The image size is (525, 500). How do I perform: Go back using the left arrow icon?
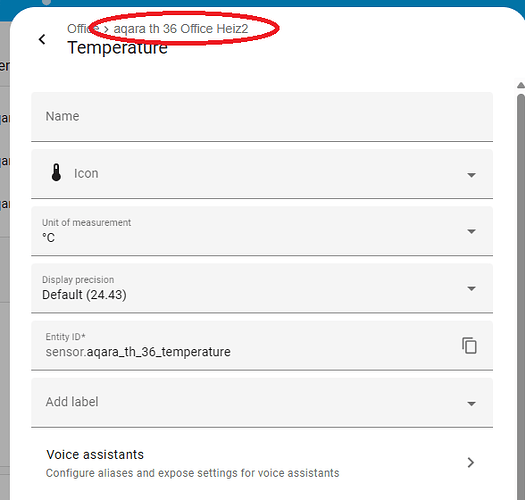pos(42,39)
